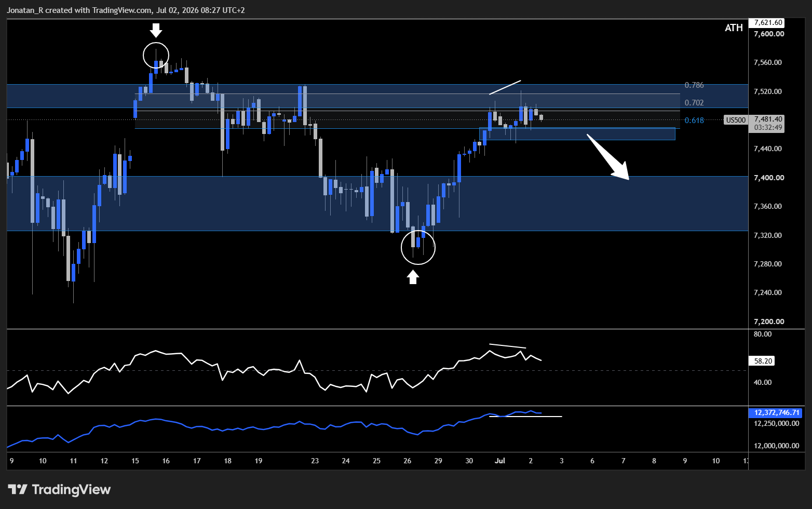This screenshot has height=509, width=812.
Task: Click the 12,250,000.00 scale label
Action: pos(776,423)
